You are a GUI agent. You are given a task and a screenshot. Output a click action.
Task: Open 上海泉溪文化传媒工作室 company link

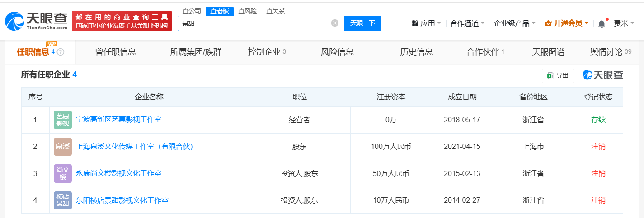pyautogui.click(x=135, y=147)
